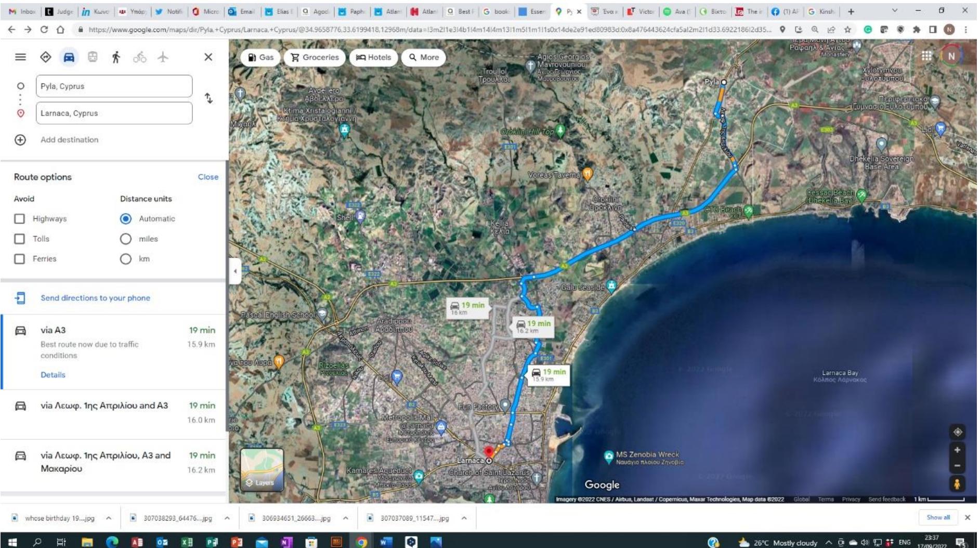Enable the Avoid Highways checkbox

(20, 219)
